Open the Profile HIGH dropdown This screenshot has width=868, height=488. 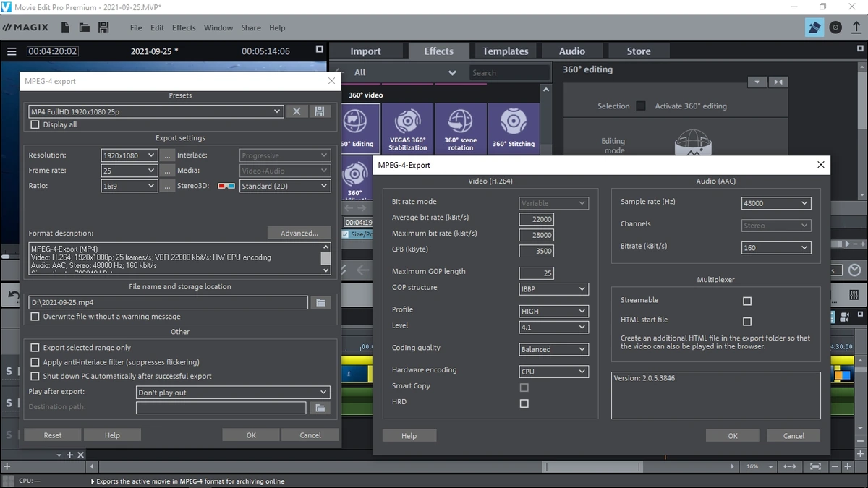click(553, 312)
